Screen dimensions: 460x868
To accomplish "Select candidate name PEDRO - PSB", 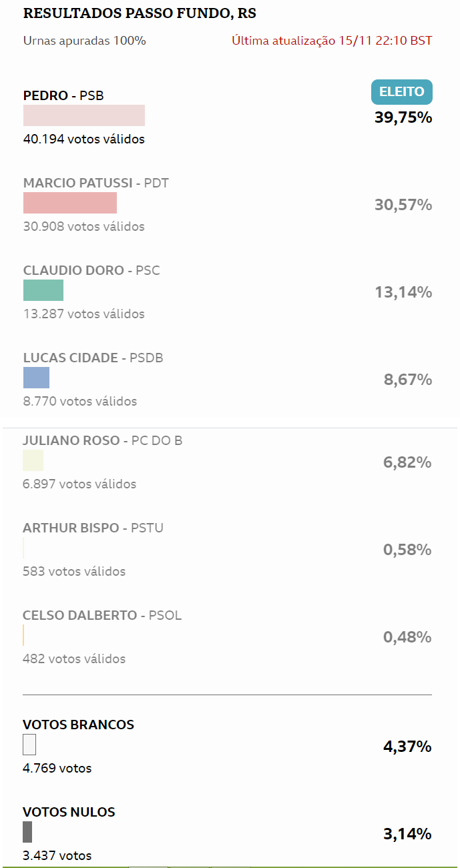I will pos(63,95).
